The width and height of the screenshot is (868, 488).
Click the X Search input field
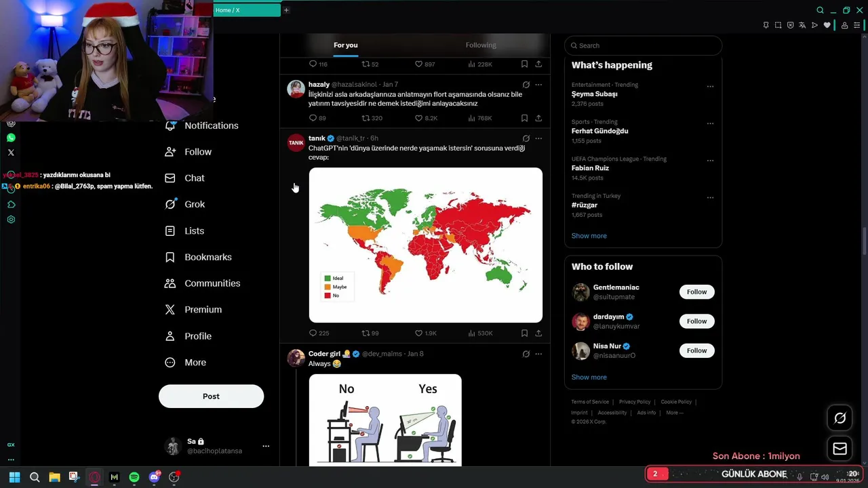[x=643, y=45]
